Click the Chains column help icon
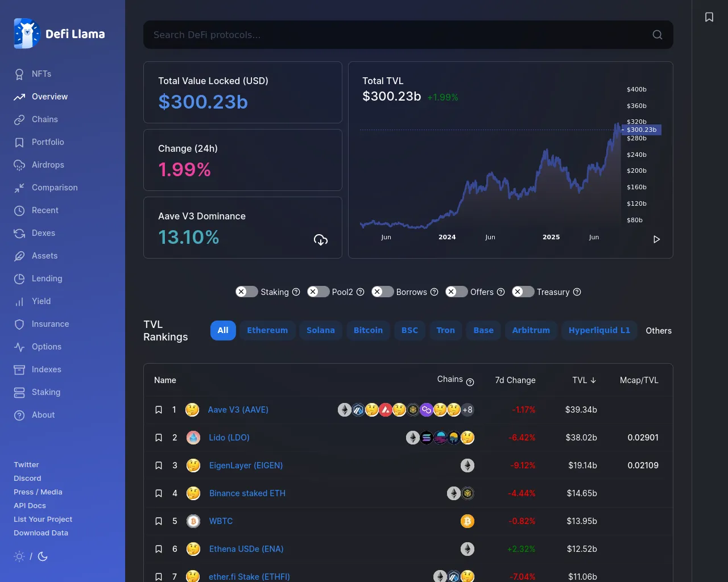Image resolution: width=728 pixels, height=582 pixels. [470, 383]
